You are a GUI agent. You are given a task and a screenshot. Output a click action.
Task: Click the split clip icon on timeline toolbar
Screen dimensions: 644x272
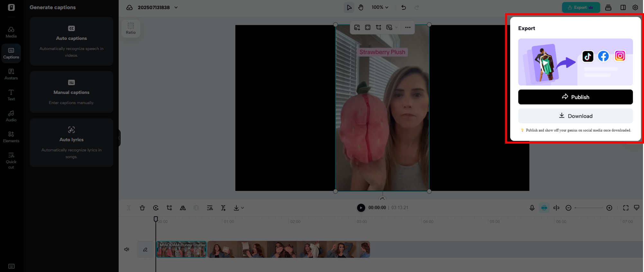(129, 208)
